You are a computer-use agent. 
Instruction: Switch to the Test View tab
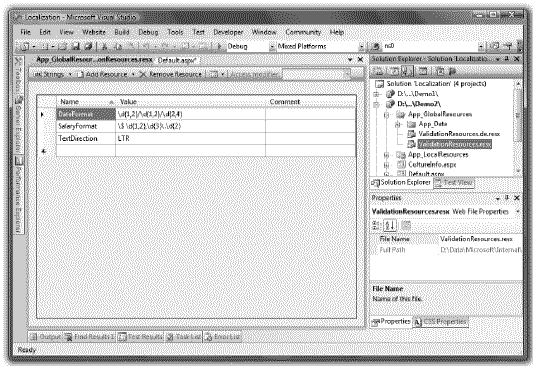(x=454, y=183)
